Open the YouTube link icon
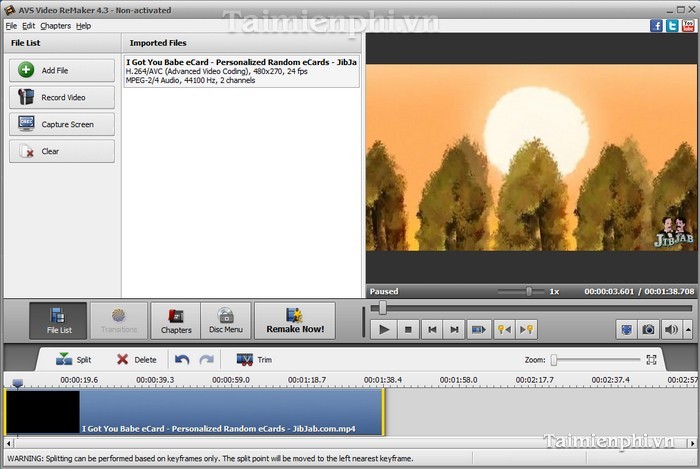The image size is (700, 469). coord(688,25)
